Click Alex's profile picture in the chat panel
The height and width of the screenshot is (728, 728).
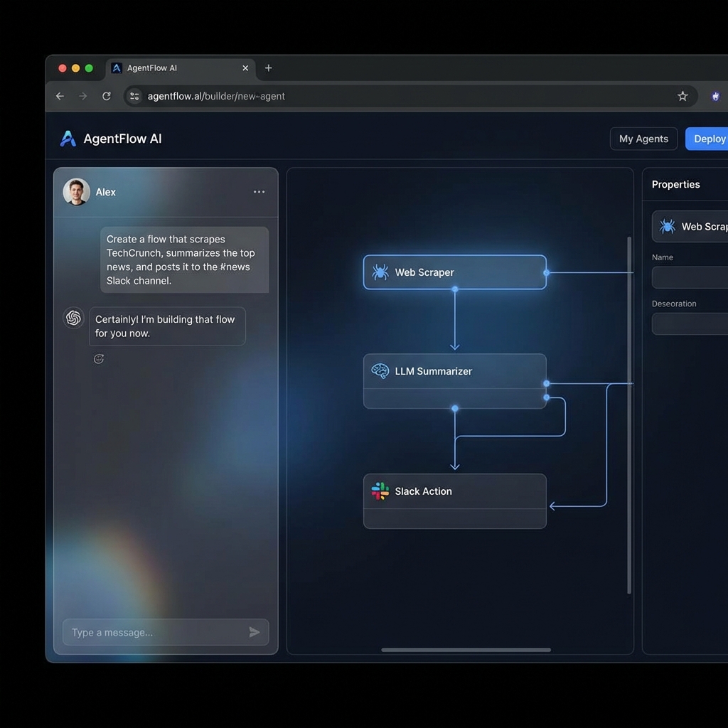coord(77,191)
